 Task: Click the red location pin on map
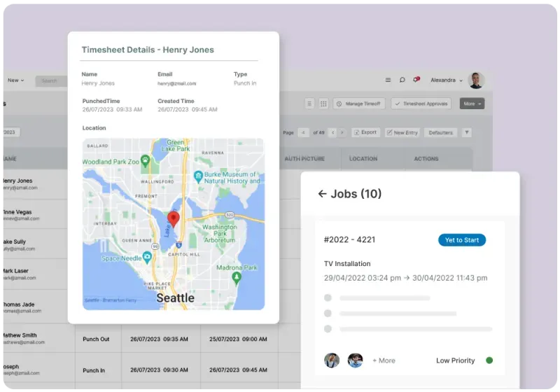(x=174, y=218)
